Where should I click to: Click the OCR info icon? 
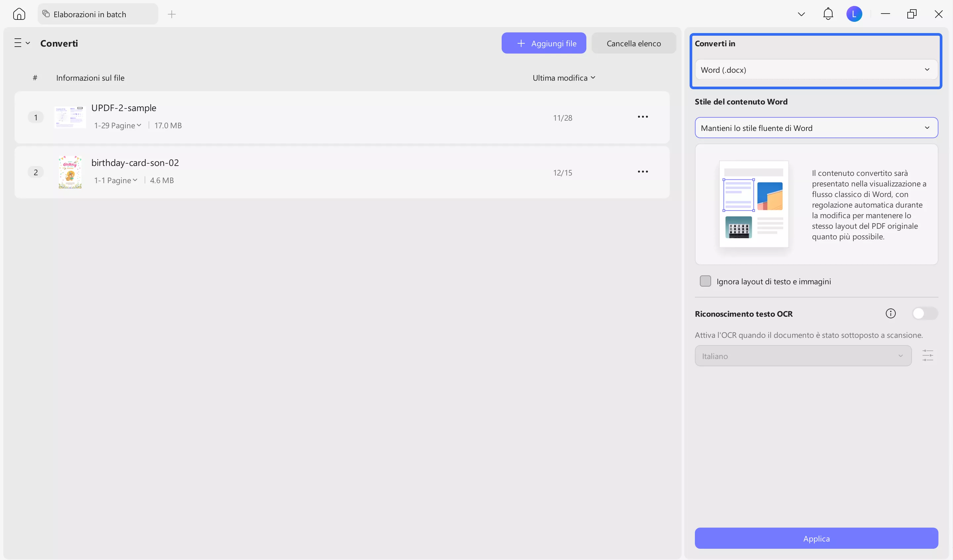891,313
